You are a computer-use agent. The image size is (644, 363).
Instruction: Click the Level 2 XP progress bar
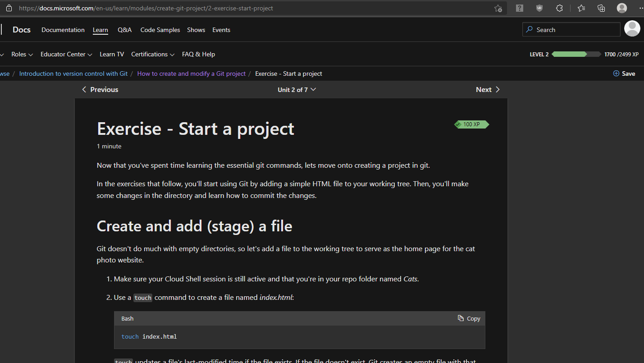(576, 54)
